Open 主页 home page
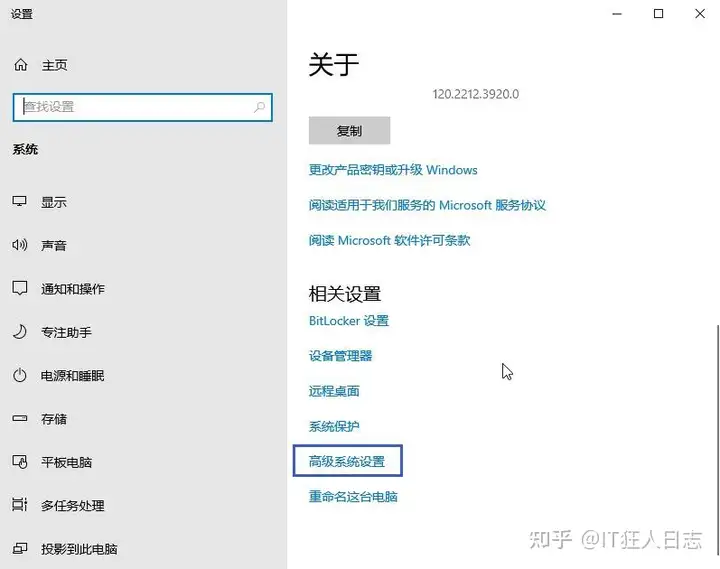720x569 pixels. [55, 65]
